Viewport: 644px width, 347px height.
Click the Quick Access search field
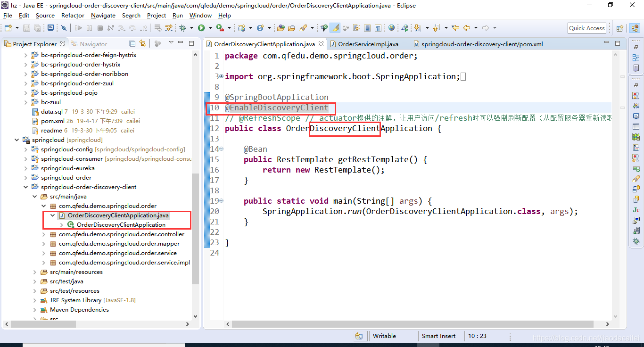(587, 28)
